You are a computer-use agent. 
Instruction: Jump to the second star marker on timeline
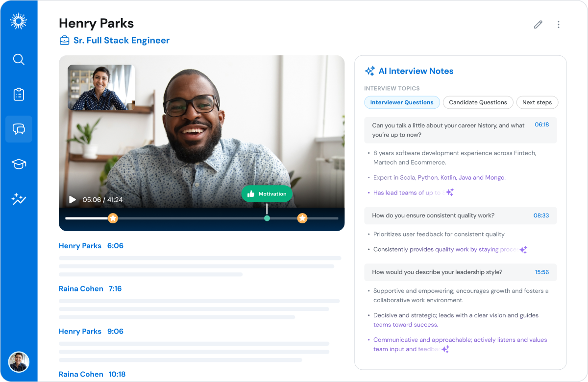(302, 218)
